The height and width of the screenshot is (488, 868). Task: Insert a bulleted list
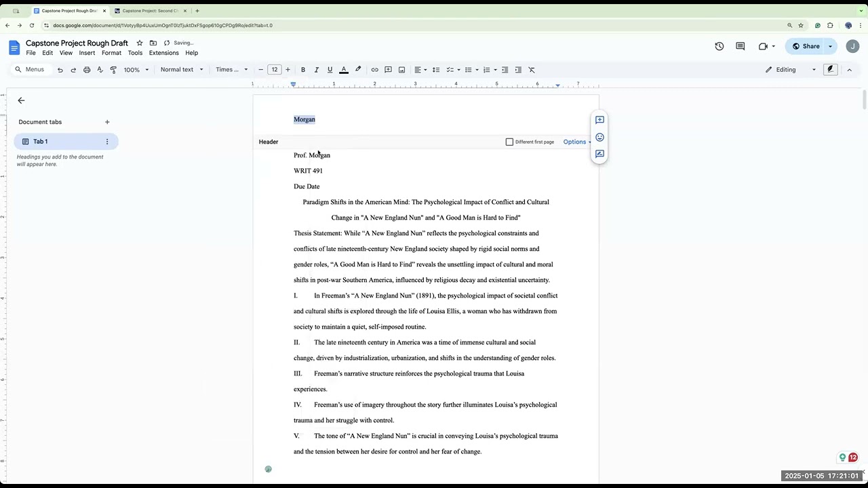pos(468,70)
